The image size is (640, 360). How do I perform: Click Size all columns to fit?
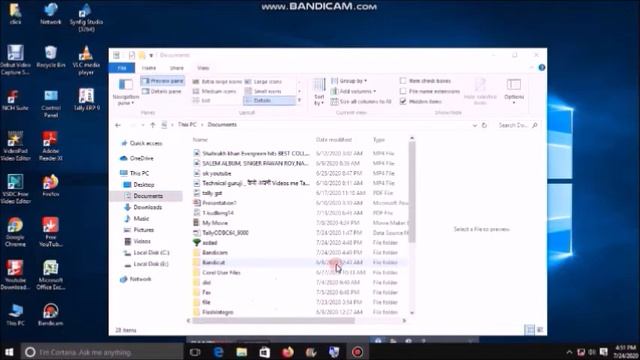(x=361, y=101)
